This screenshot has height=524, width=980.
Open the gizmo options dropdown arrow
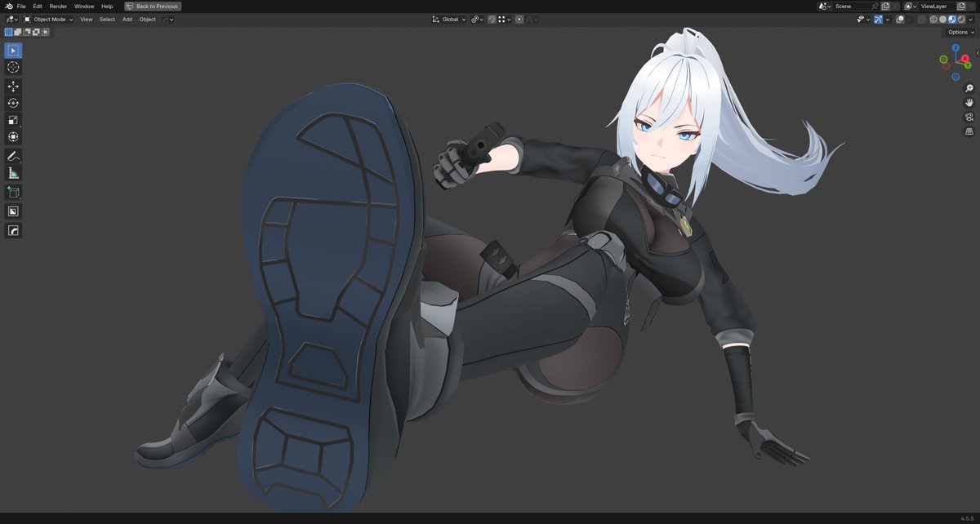click(x=888, y=19)
